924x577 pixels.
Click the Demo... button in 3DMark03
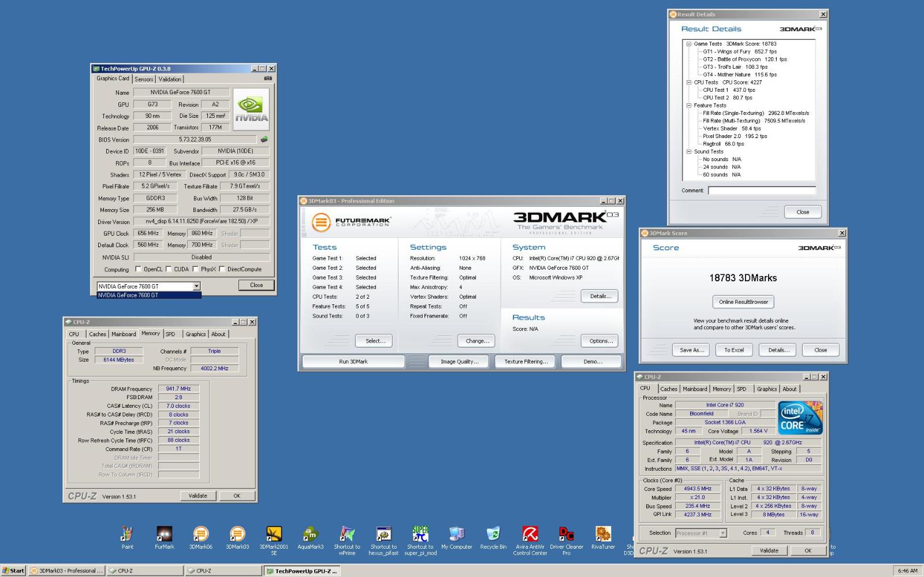click(593, 362)
